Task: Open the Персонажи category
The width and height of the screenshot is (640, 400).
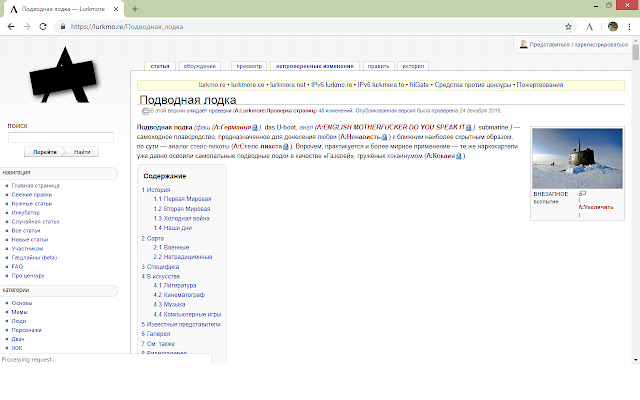Action: (x=27, y=330)
